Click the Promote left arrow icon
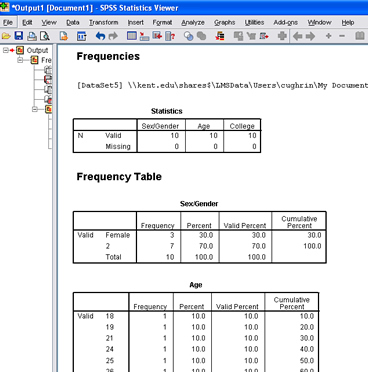 (x=297, y=36)
